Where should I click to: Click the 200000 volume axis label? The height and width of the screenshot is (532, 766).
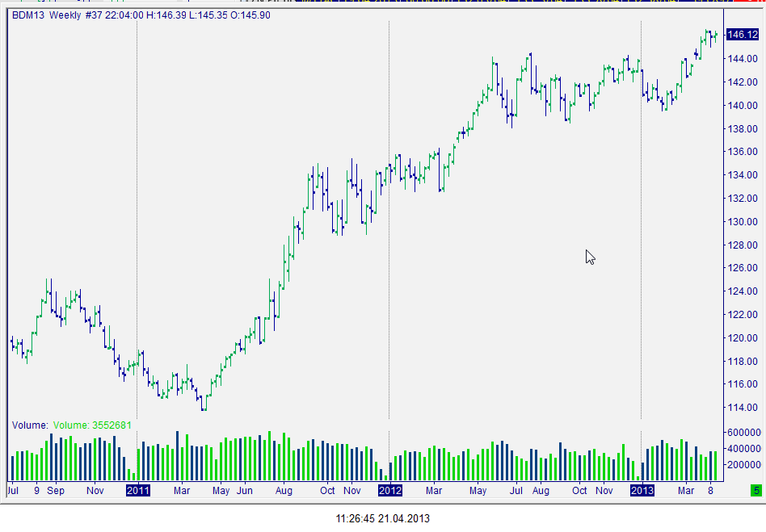744,465
